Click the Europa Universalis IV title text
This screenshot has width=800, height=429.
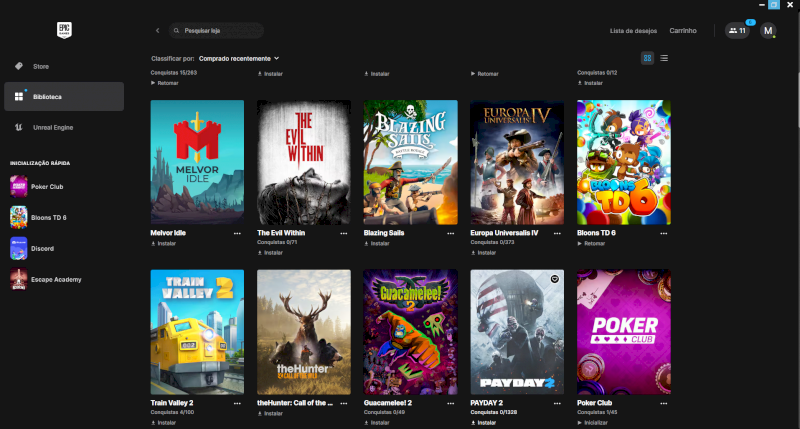click(504, 233)
